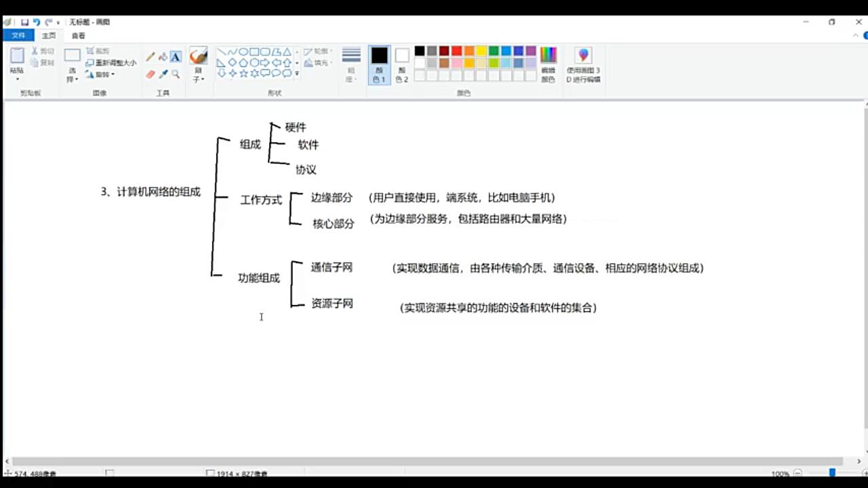Choose the Rectangle shape
This screenshot has width=868, height=488.
point(254,52)
